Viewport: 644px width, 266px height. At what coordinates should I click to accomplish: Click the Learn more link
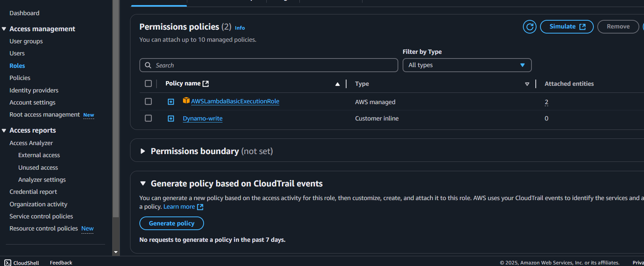coord(179,206)
